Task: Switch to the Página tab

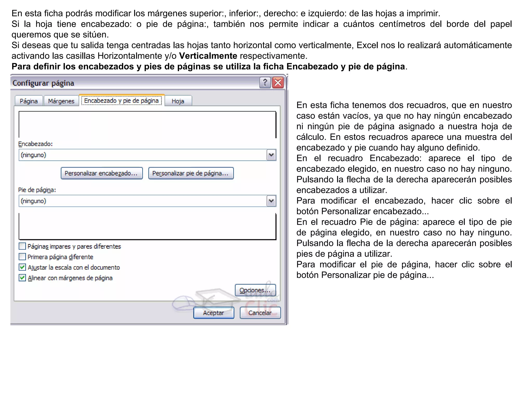Action: (x=29, y=101)
